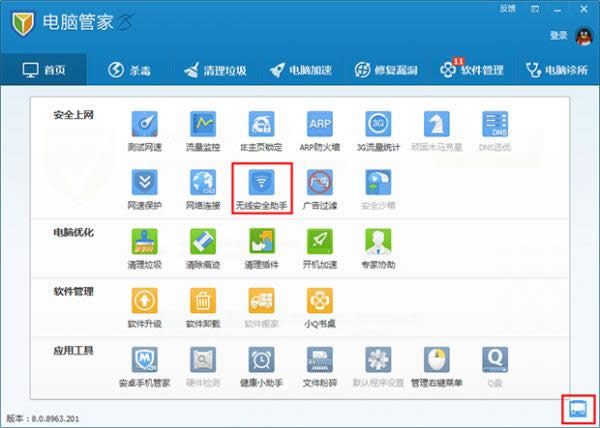Open the ARP防火墙 firewall tool

point(320,131)
